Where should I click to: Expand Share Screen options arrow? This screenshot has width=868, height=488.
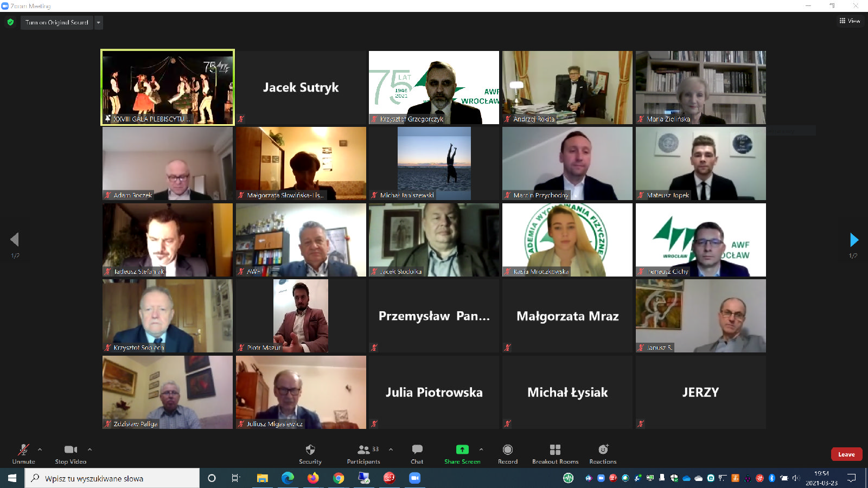tap(481, 449)
